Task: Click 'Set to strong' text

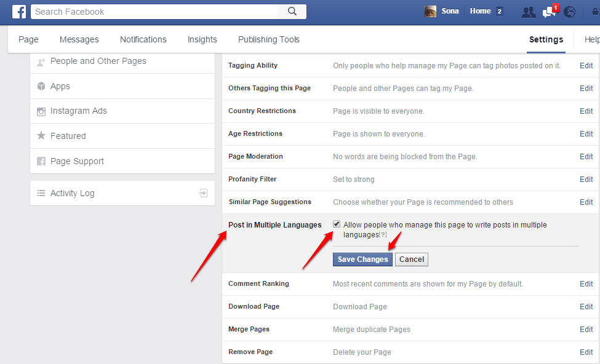Action: click(x=354, y=180)
